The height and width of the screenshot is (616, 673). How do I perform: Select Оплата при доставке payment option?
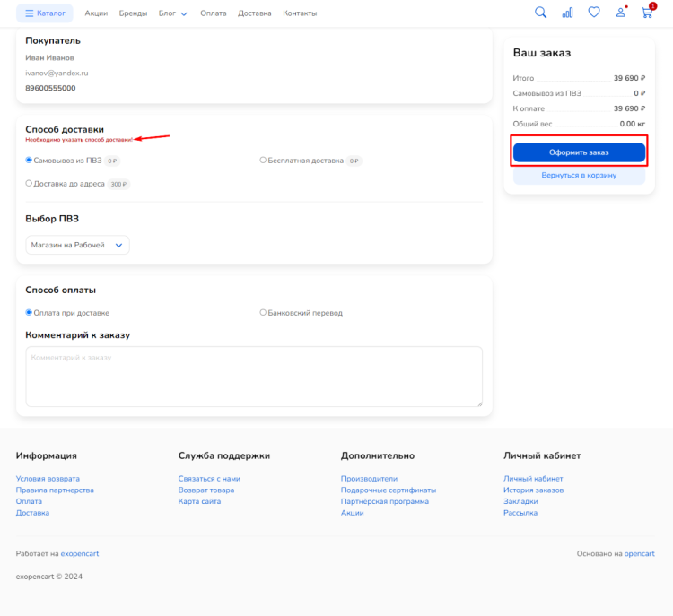[29, 313]
